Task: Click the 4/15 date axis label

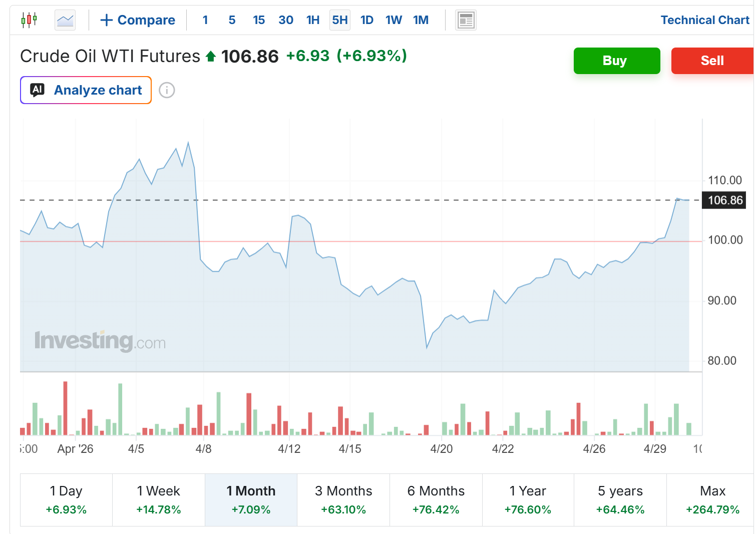Action: point(350,449)
